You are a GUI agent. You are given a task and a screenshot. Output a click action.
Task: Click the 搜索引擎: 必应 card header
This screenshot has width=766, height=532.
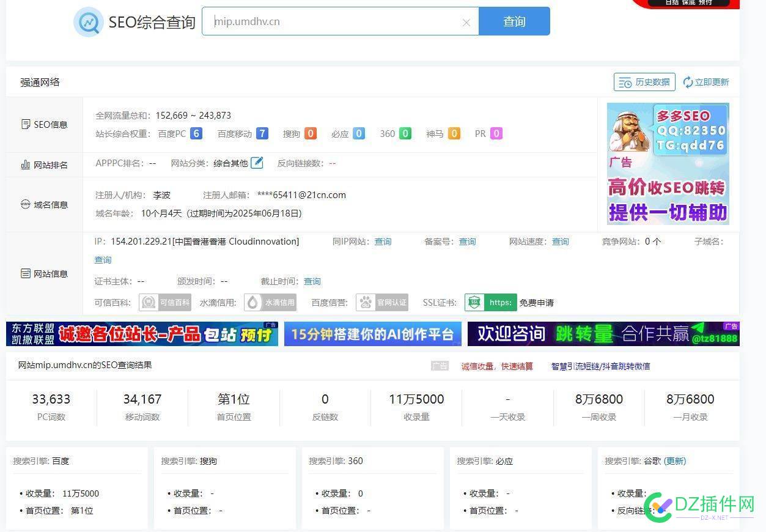485,461
